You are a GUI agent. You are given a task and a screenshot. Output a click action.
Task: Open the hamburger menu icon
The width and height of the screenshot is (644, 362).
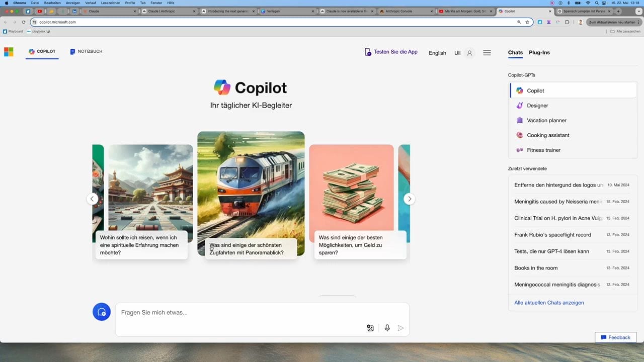click(x=487, y=52)
